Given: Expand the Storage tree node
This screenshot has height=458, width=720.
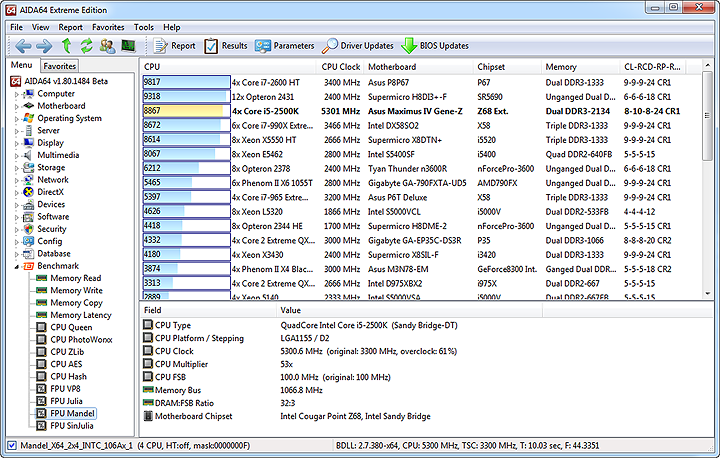Looking at the screenshot, I should (x=17, y=168).
